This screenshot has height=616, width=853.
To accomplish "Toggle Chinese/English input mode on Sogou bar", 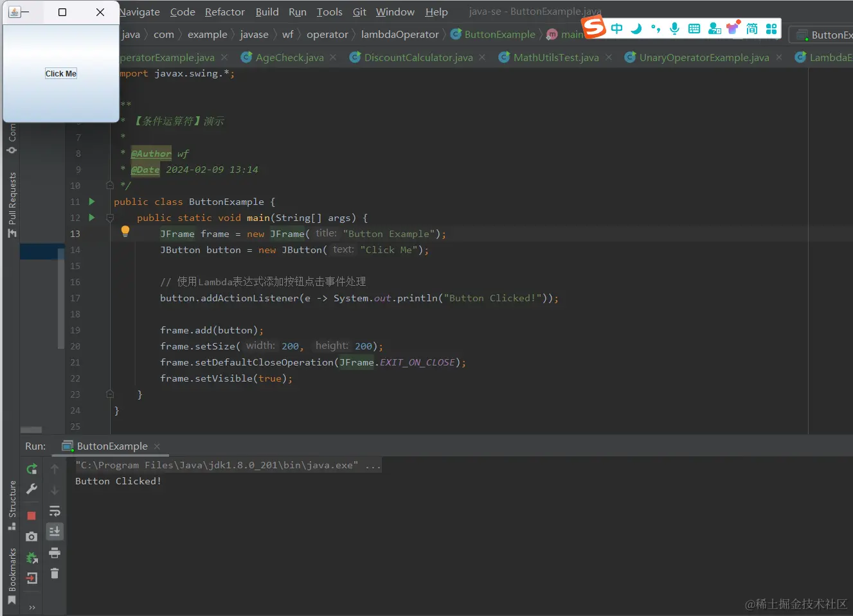I will coord(617,29).
